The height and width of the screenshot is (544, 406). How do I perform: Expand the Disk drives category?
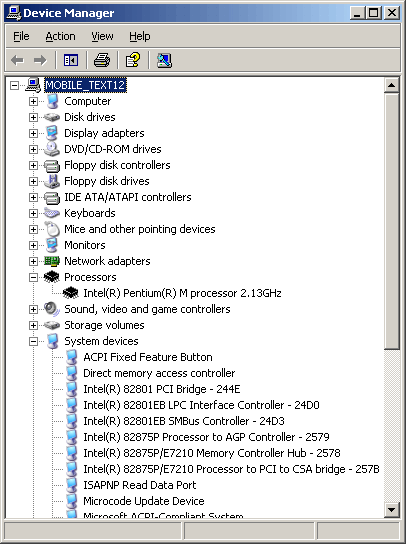pyautogui.click(x=33, y=117)
